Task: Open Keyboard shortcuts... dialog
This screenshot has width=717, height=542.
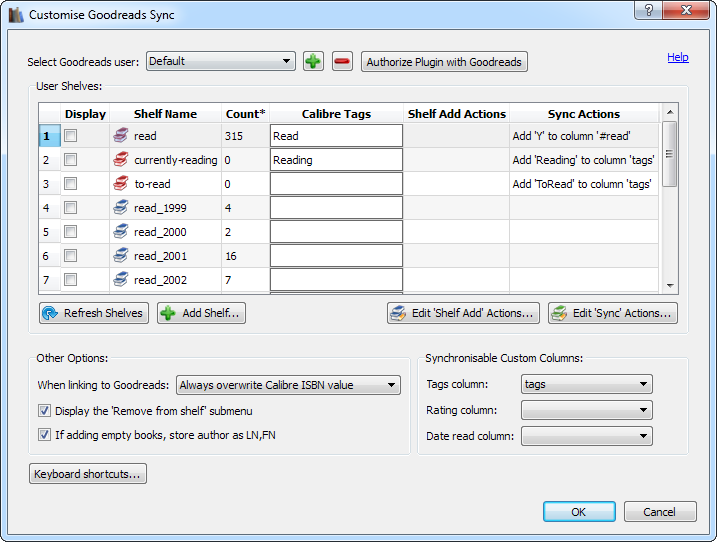Action: click(x=88, y=474)
